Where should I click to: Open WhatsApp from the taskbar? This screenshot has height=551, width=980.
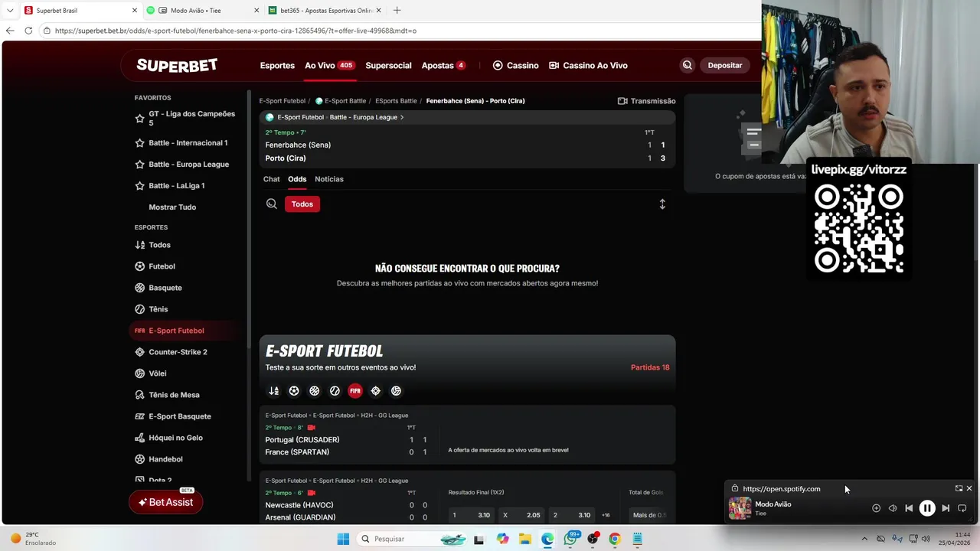570,539
